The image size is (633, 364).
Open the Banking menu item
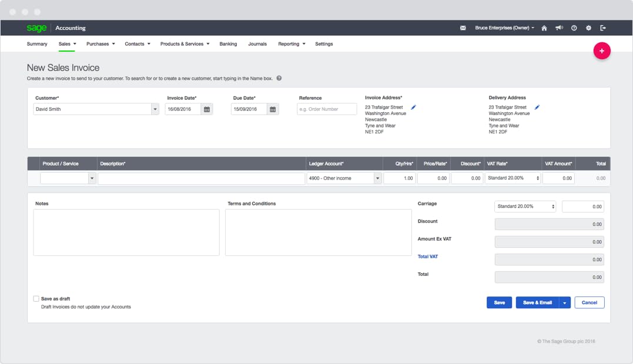click(x=228, y=44)
